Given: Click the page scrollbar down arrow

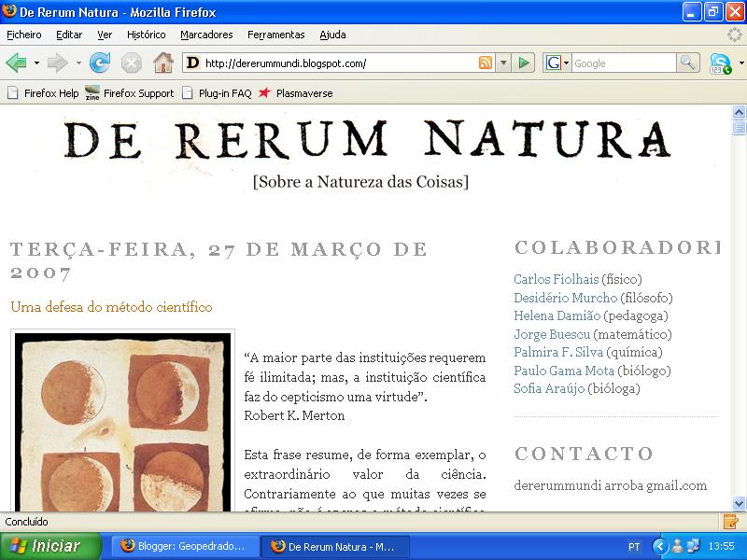Looking at the screenshot, I should 739,503.
